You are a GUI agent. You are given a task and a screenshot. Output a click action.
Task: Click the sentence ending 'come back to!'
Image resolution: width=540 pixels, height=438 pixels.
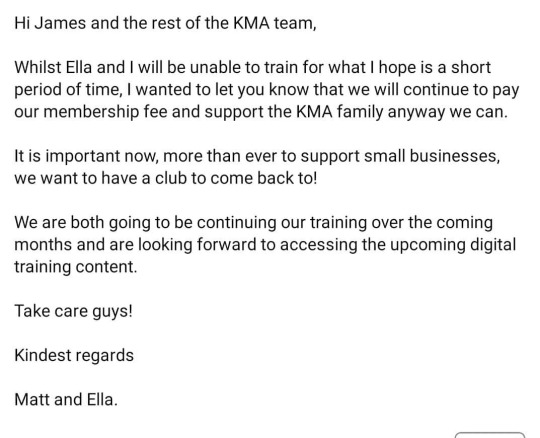tap(166, 178)
